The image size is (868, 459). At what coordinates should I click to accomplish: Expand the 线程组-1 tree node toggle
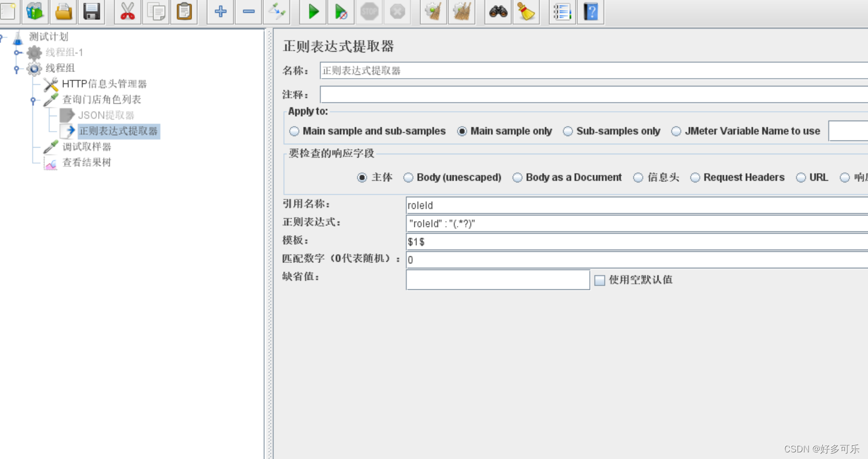pos(17,53)
